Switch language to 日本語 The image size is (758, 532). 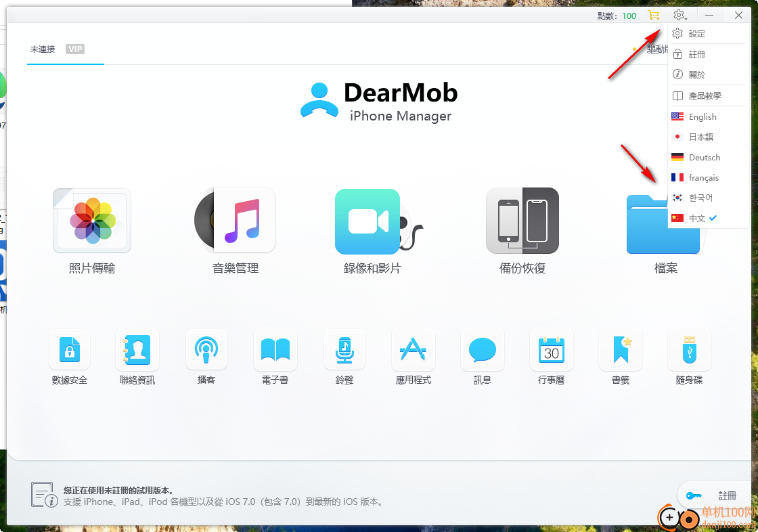coord(708,137)
